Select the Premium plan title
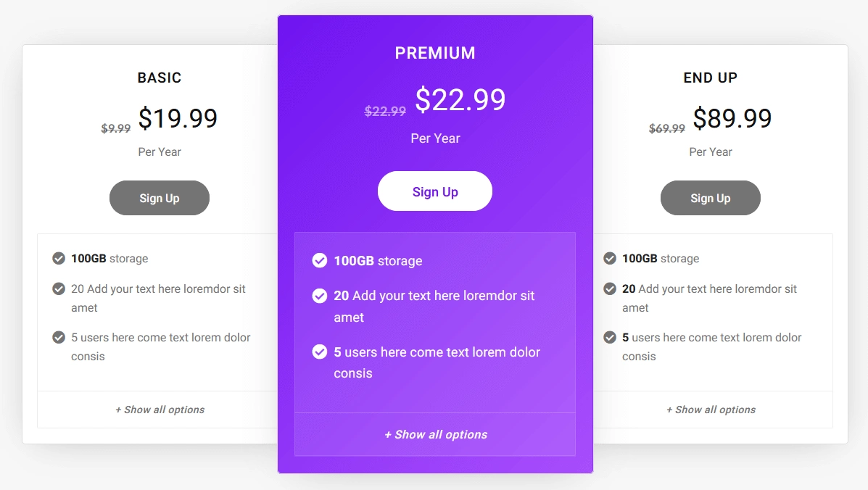The image size is (868, 490). [435, 52]
